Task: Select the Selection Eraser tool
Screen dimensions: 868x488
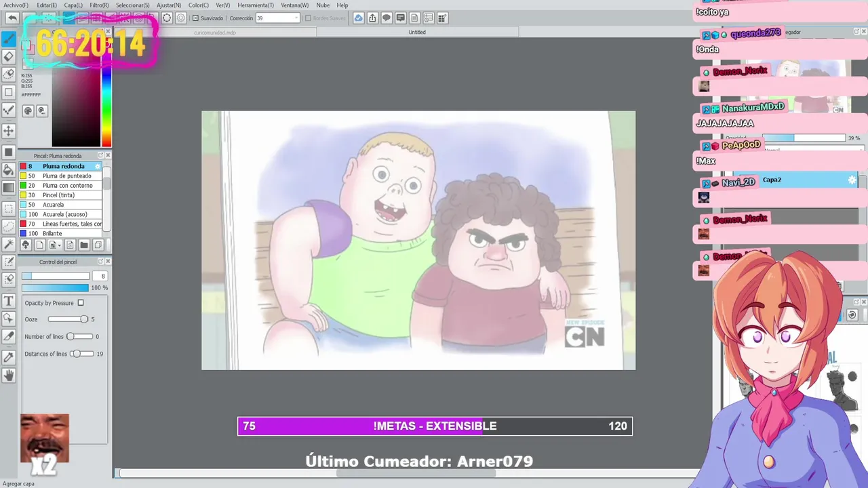Action: (x=9, y=279)
